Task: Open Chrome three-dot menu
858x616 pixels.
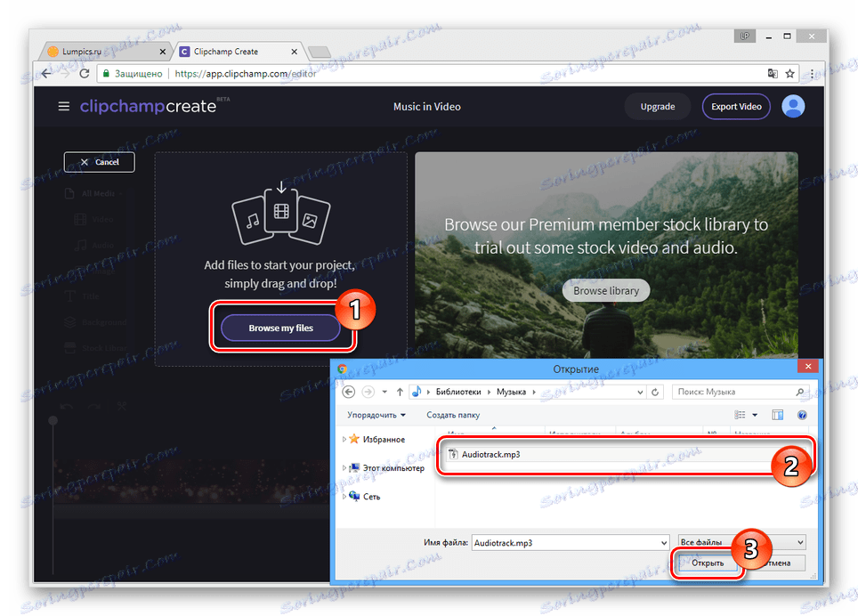Action: tap(812, 73)
